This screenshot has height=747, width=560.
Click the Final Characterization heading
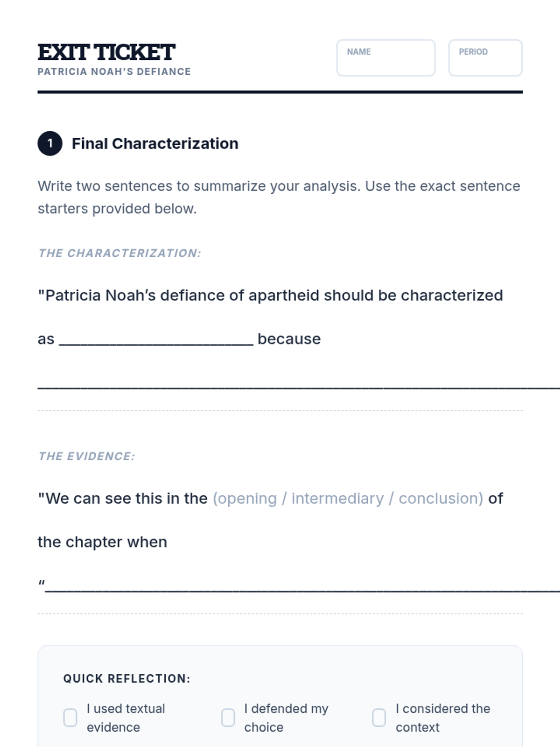155,143
